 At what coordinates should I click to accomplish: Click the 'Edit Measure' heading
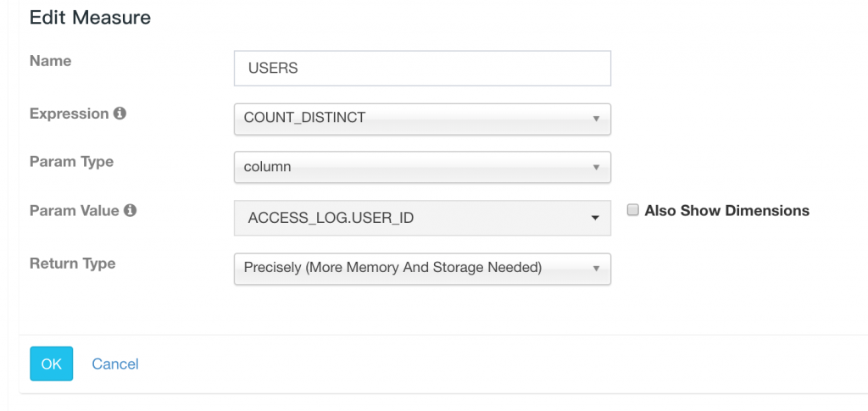(90, 17)
